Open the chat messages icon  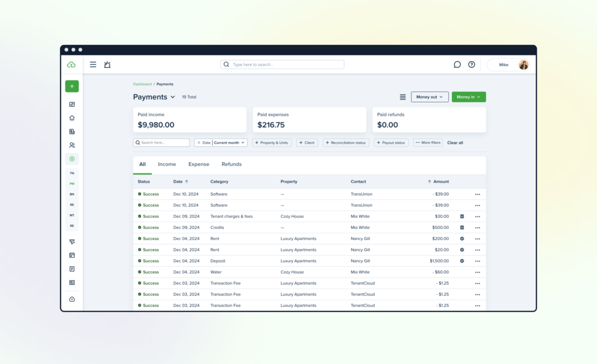point(457,65)
